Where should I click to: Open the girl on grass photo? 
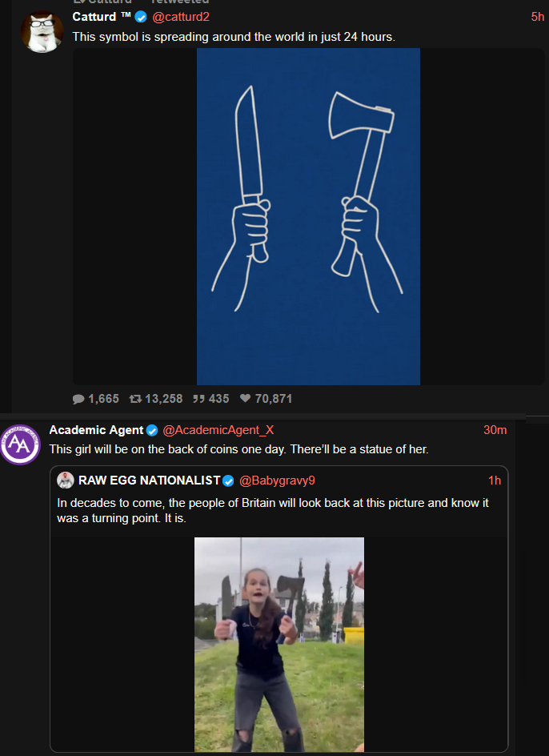coord(279,645)
